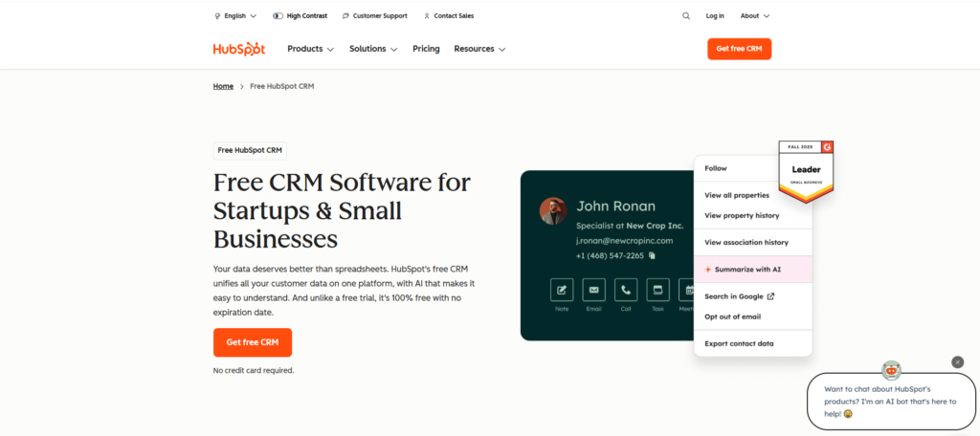Screen dimensions: 980x436
Task: Click the Free HubSpot CRM breadcrumb text
Action: point(282,86)
